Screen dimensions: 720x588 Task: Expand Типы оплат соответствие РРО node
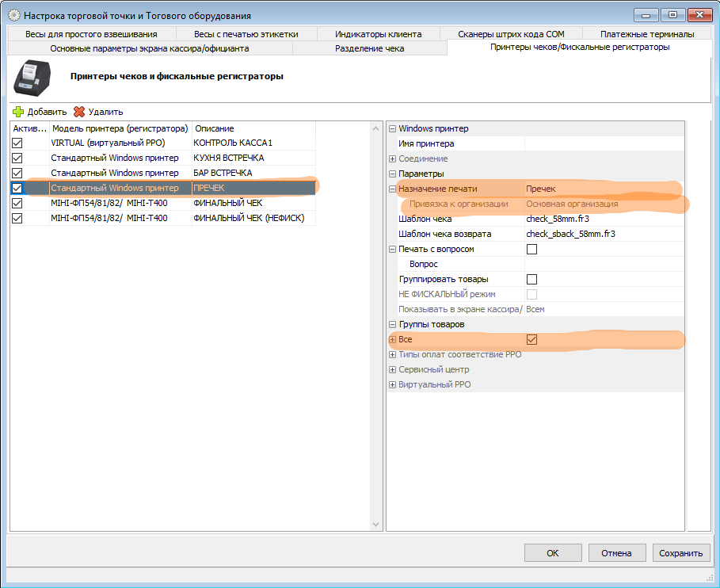pos(392,354)
